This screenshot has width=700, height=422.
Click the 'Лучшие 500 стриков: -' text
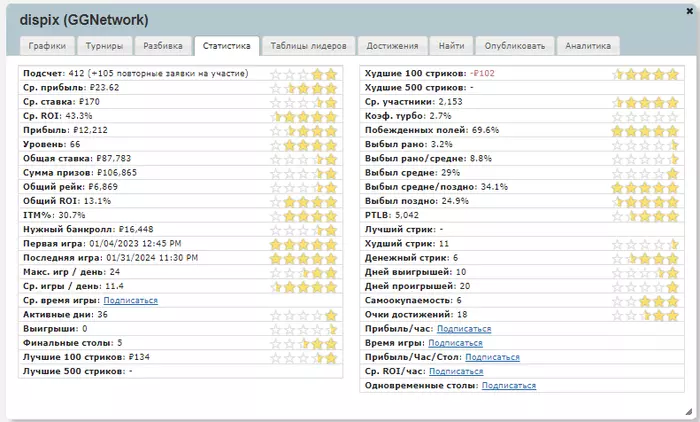[x=78, y=372]
